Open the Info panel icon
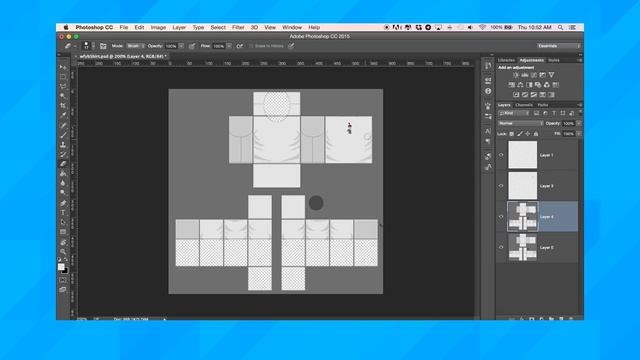Screen dimensions: 640x360 [x=488, y=91]
